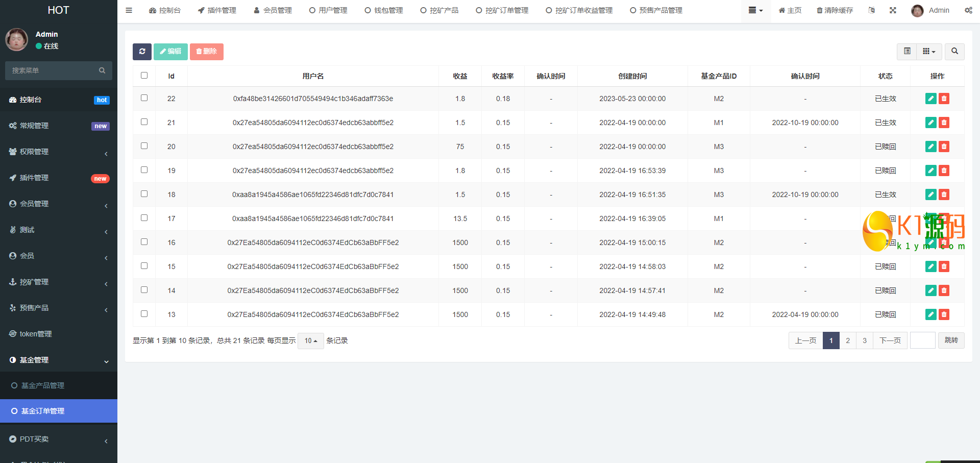Go to page 2 of the results
This screenshot has width=980, height=463.
click(x=847, y=340)
